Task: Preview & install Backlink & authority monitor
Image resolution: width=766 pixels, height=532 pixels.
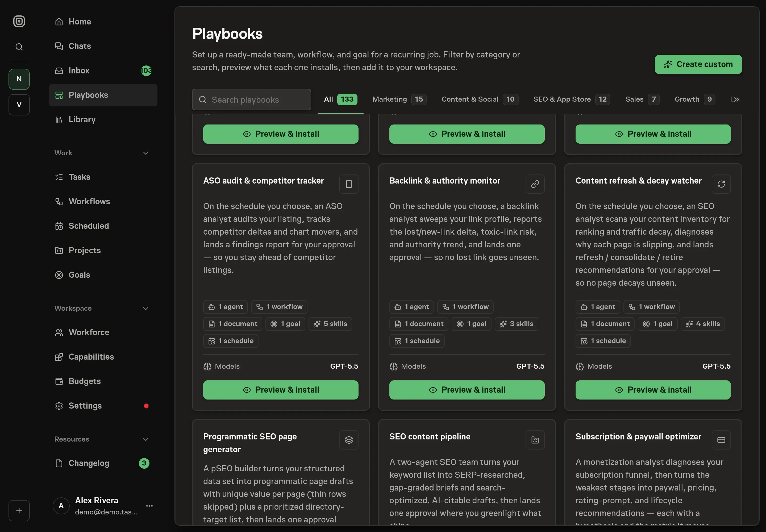Action: click(x=467, y=390)
